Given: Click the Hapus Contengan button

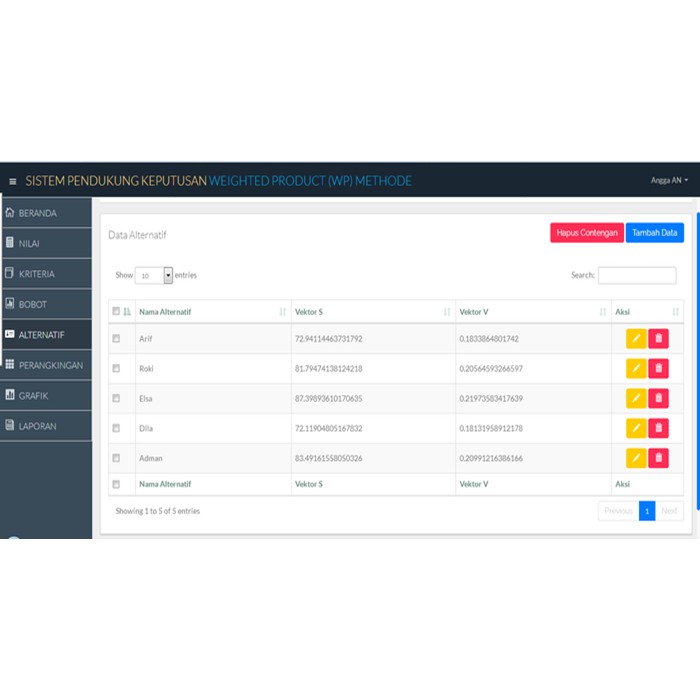Looking at the screenshot, I should [587, 233].
